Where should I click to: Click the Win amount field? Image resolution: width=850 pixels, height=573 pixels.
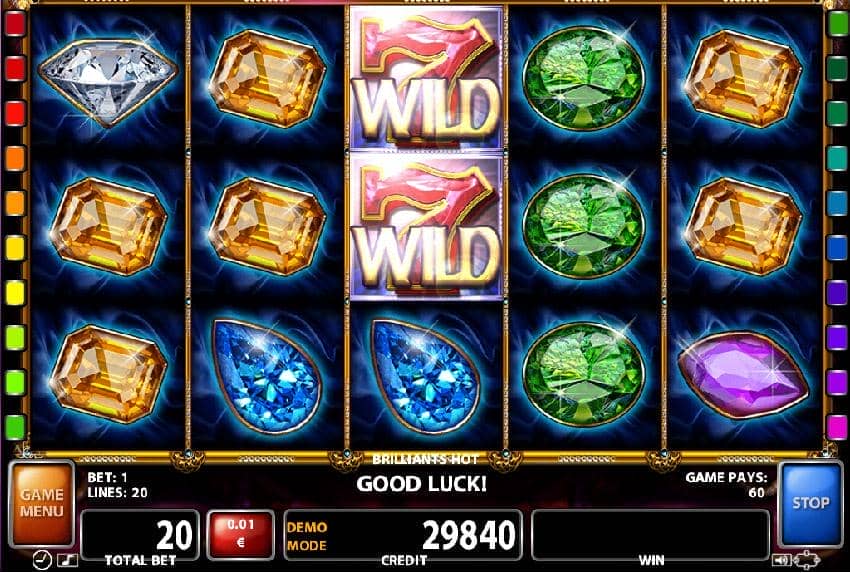pyautogui.click(x=650, y=535)
